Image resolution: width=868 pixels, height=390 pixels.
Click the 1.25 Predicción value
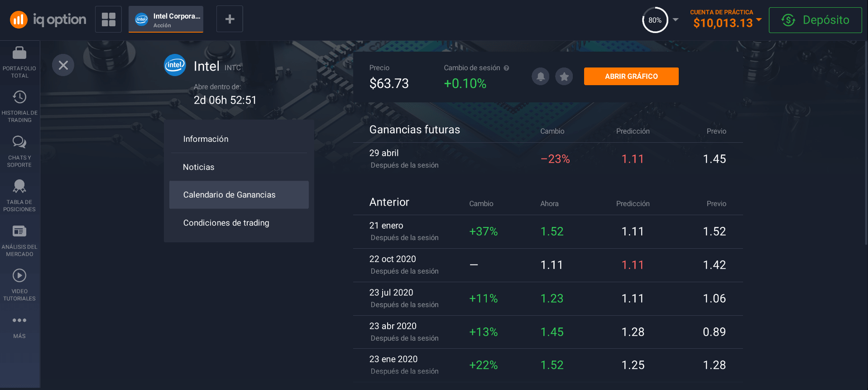click(x=633, y=365)
